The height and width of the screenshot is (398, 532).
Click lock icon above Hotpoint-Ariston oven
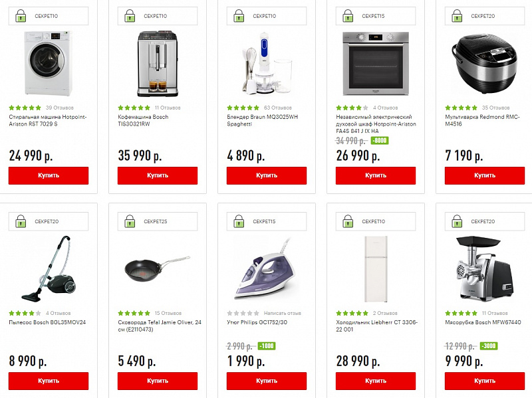click(348, 16)
